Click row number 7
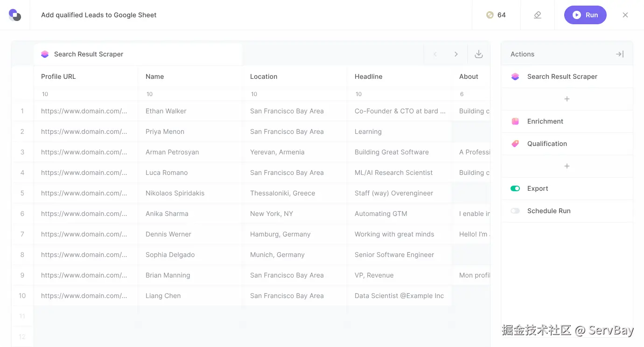Viewport: 644px width, 347px height. click(22, 234)
